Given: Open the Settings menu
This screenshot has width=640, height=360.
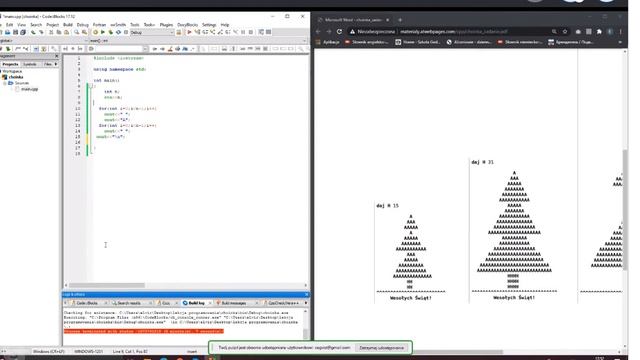Looking at the screenshot, I should coord(209,25).
